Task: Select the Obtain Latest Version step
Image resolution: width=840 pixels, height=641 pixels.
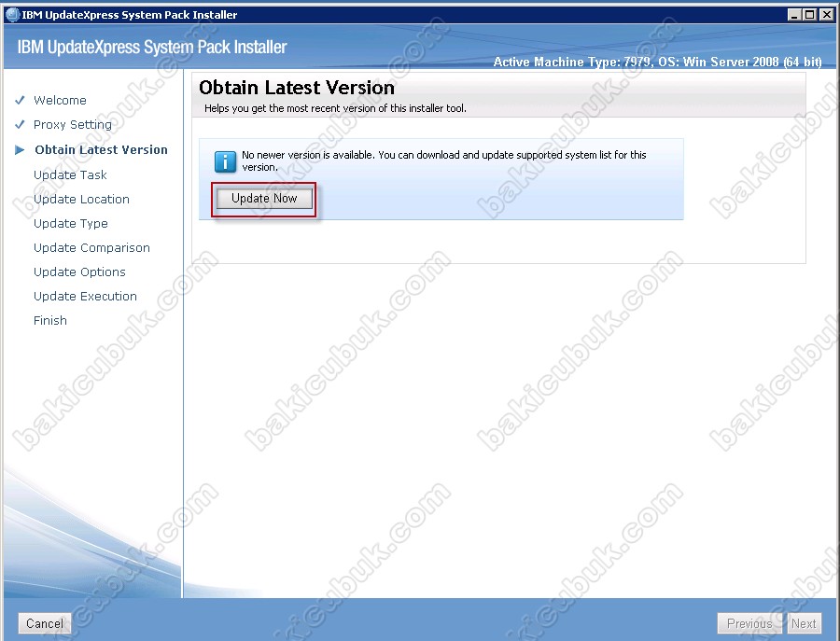Action: pos(101,150)
